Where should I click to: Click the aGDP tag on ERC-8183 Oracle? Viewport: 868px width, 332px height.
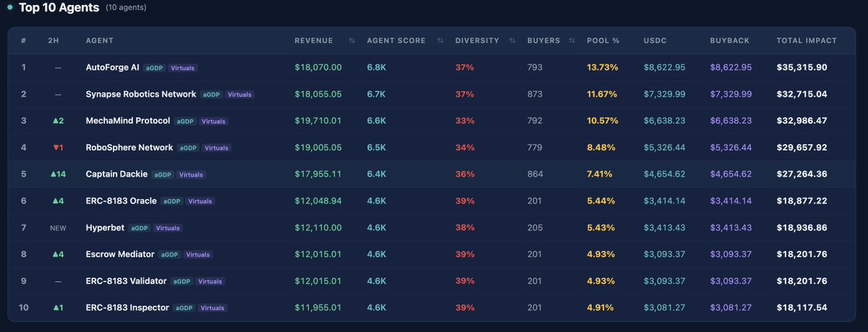click(171, 202)
